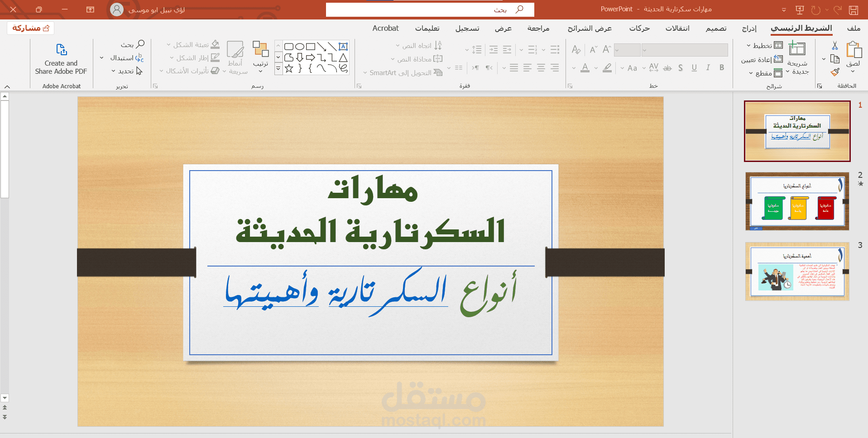Image resolution: width=868 pixels, height=438 pixels.
Task: Activate the Format Painter brush
Action: [x=835, y=72]
